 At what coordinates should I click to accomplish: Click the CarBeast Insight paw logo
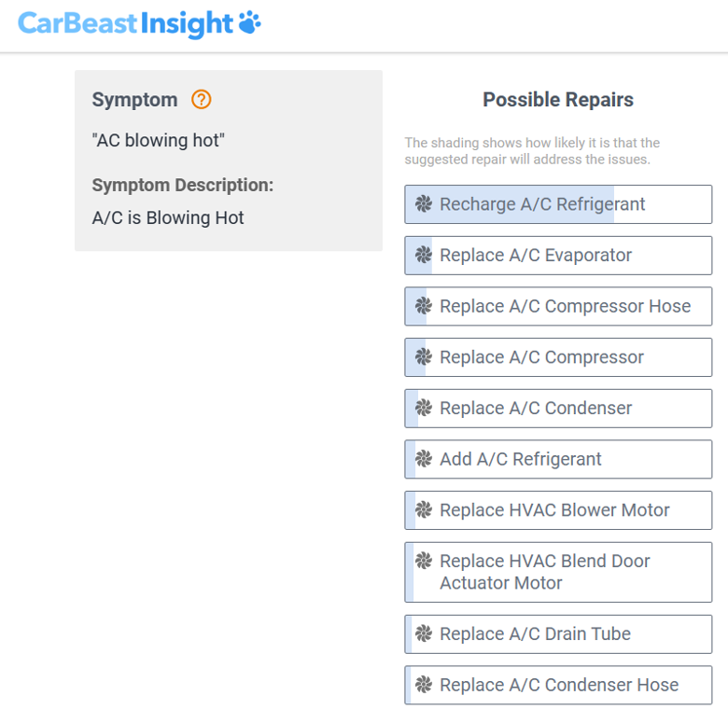point(250,22)
